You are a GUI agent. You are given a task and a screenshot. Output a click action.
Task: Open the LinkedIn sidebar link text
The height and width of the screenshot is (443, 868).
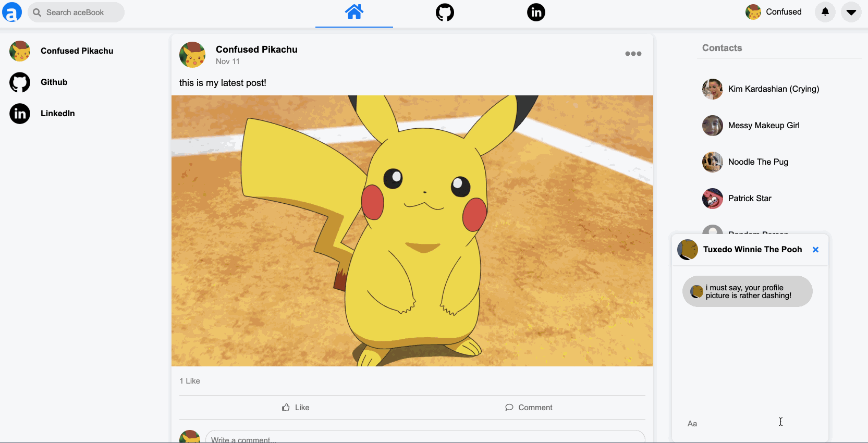tap(58, 114)
